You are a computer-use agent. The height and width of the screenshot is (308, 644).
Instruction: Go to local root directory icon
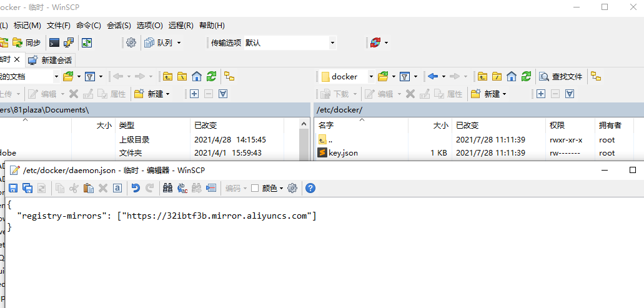(182, 76)
